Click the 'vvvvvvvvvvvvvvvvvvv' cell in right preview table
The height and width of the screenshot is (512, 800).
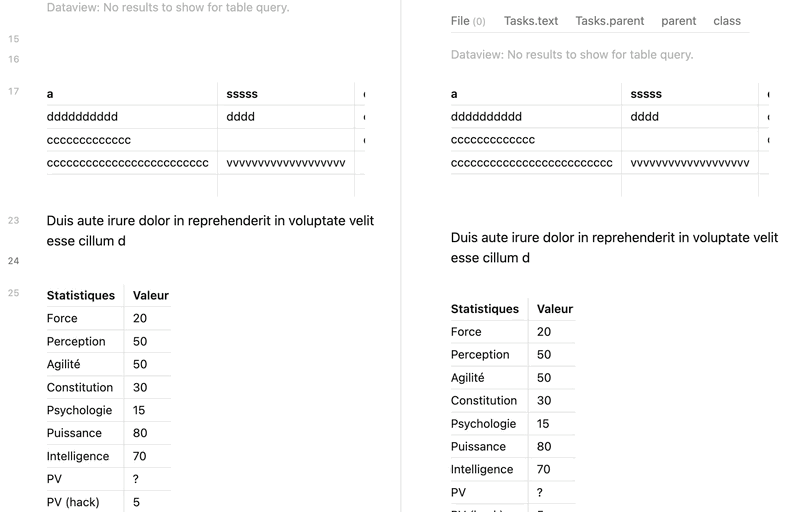point(690,163)
